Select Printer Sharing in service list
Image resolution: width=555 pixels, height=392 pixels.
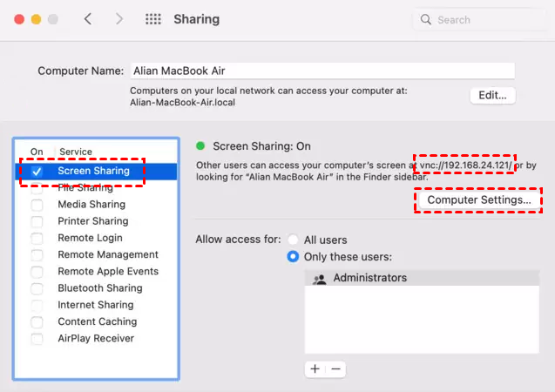click(92, 221)
